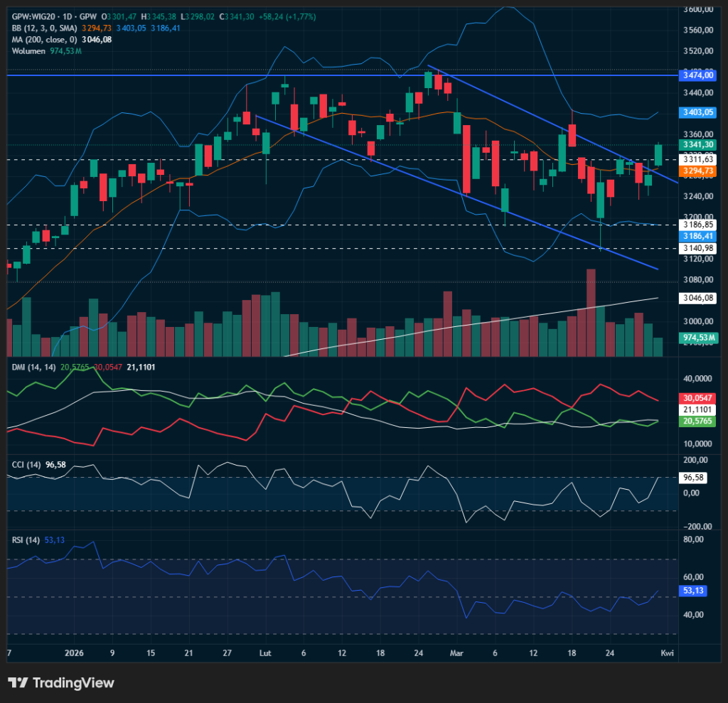Click the Mar month on time axis
Screen dimensions: 728x703
pyautogui.click(x=456, y=653)
